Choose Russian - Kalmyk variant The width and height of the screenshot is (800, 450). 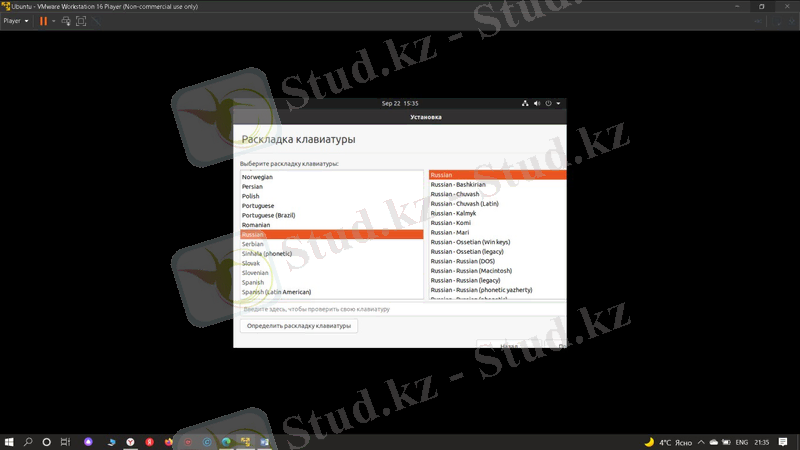(x=497, y=213)
